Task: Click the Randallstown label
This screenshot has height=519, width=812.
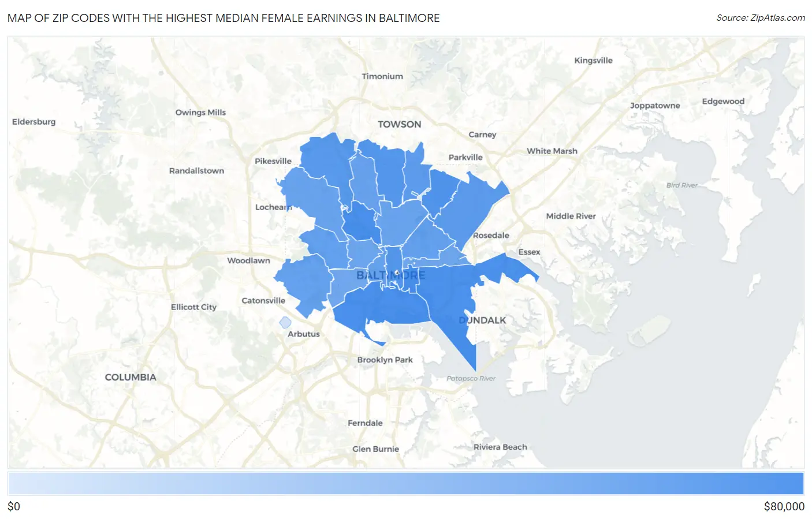Action: click(196, 171)
